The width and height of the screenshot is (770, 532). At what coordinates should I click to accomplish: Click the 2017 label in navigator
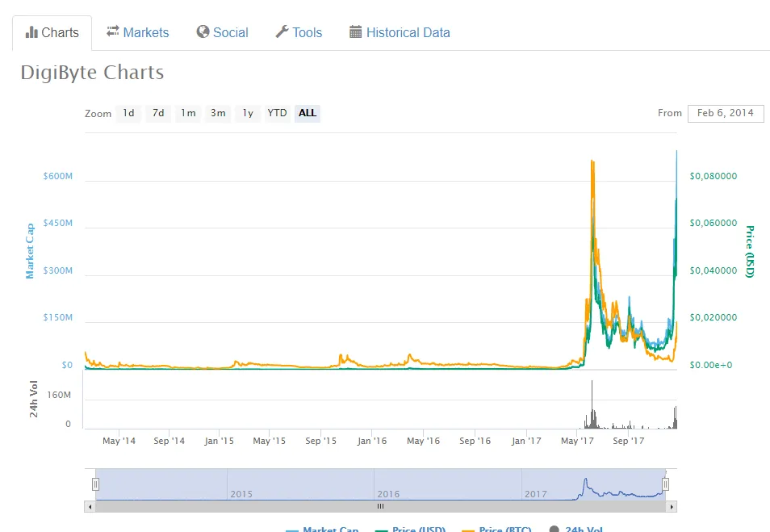(x=536, y=494)
